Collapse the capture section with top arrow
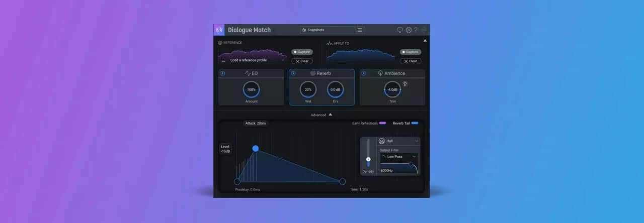644x223 pixels. [425, 40]
